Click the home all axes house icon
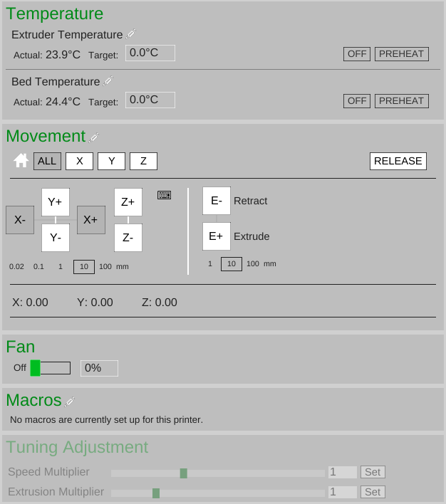 click(21, 161)
